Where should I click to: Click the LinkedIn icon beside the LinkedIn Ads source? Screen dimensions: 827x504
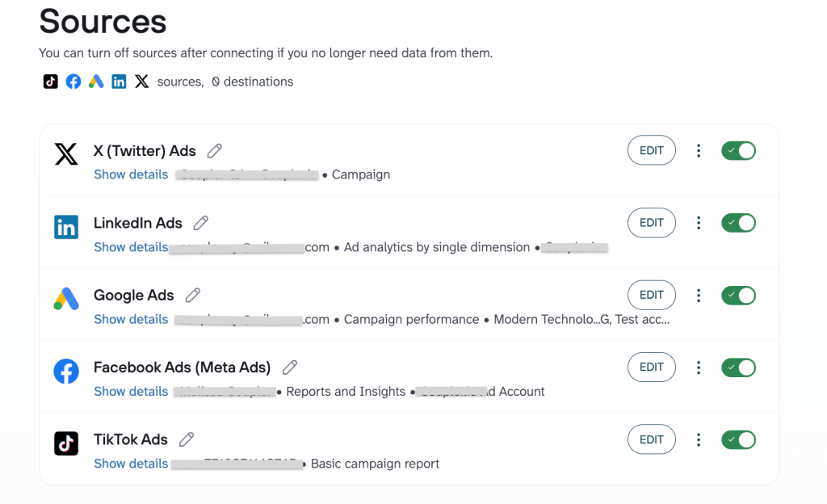click(65, 227)
